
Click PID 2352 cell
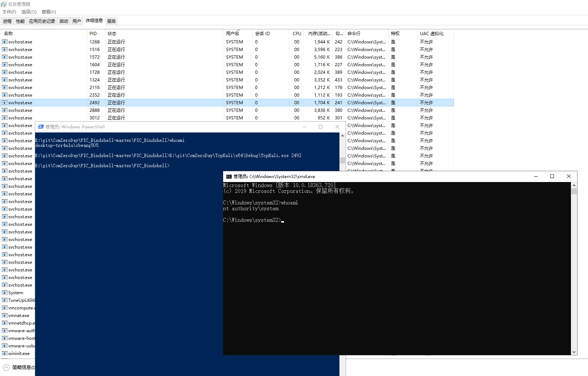coord(95,95)
